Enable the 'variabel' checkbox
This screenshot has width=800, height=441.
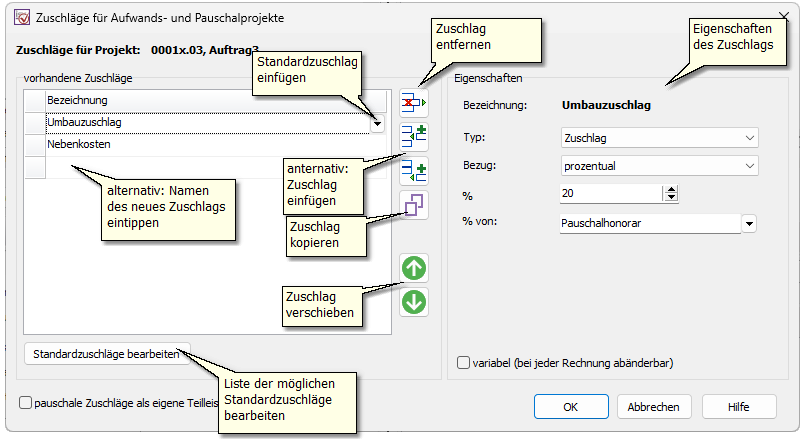(x=463, y=363)
